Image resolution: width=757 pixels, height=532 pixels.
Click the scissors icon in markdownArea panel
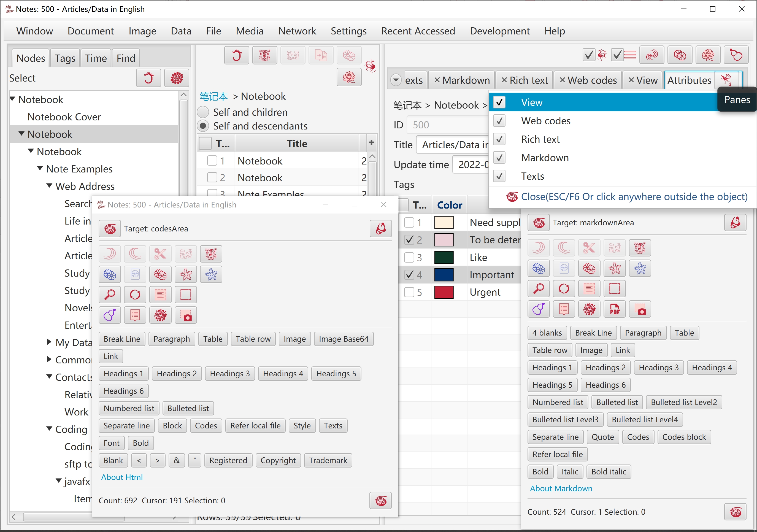[x=589, y=248]
